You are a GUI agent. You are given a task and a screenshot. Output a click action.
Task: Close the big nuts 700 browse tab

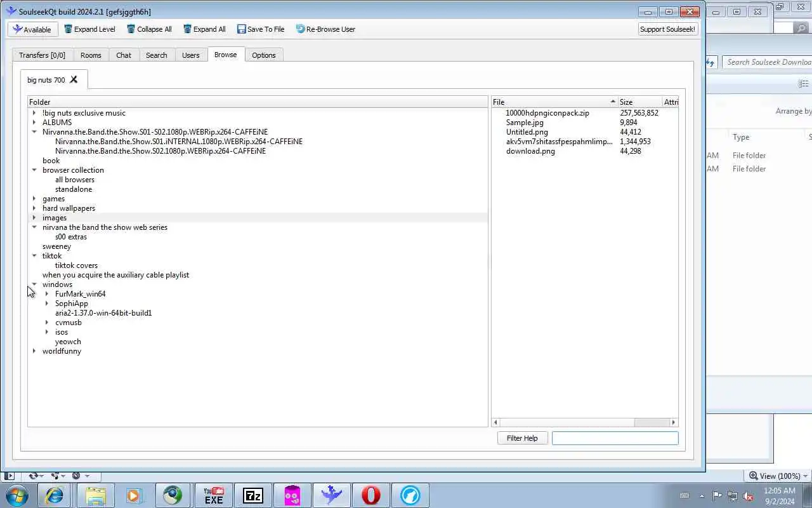[x=74, y=79]
